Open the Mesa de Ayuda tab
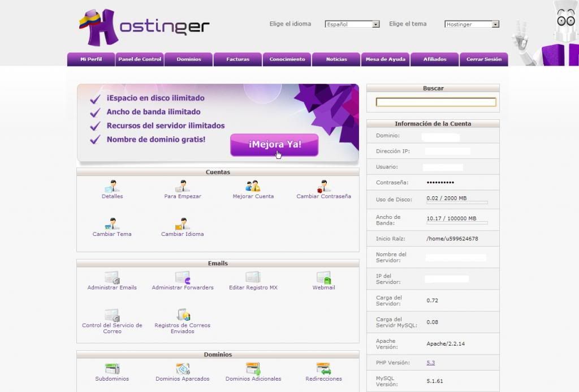 click(386, 59)
